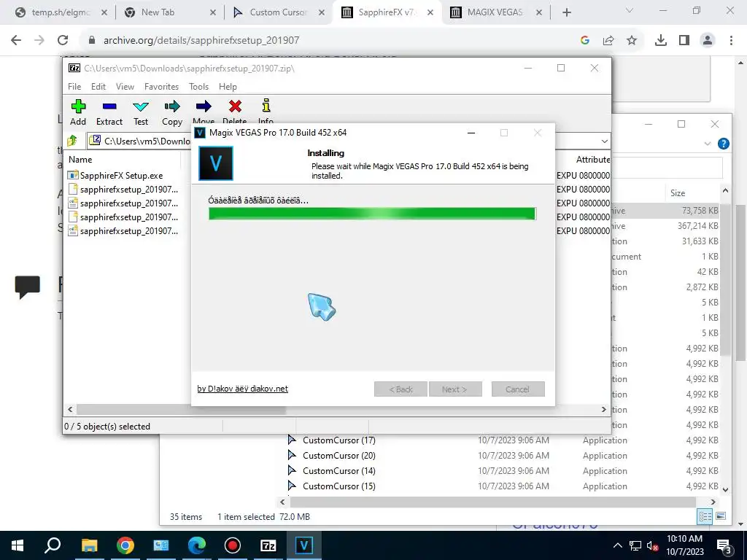Screen dimensions: 747x560
Task: Click the 7-Zip horizontal scrollbar left arrow
Action: pyautogui.click(x=71, y=410)
